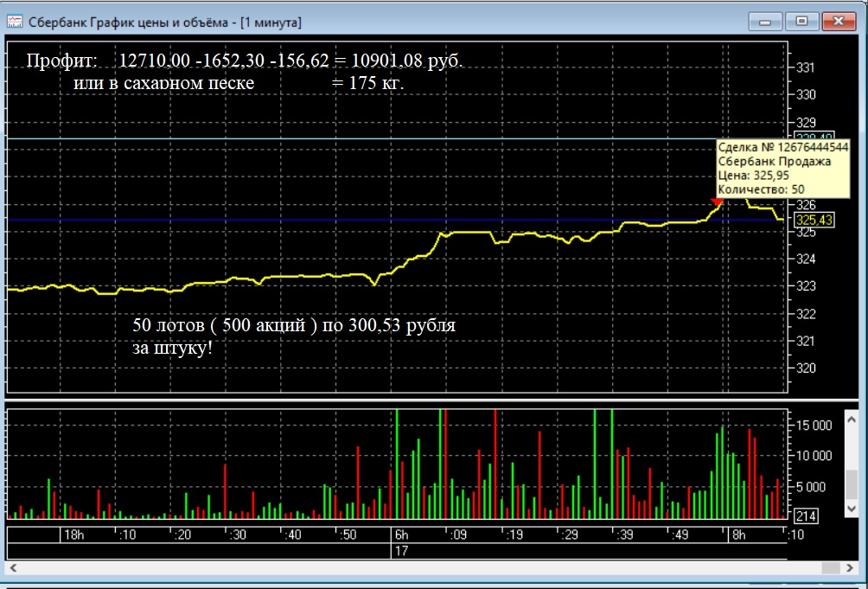
Task: Click the :30 time axis label
Action: 238,535
